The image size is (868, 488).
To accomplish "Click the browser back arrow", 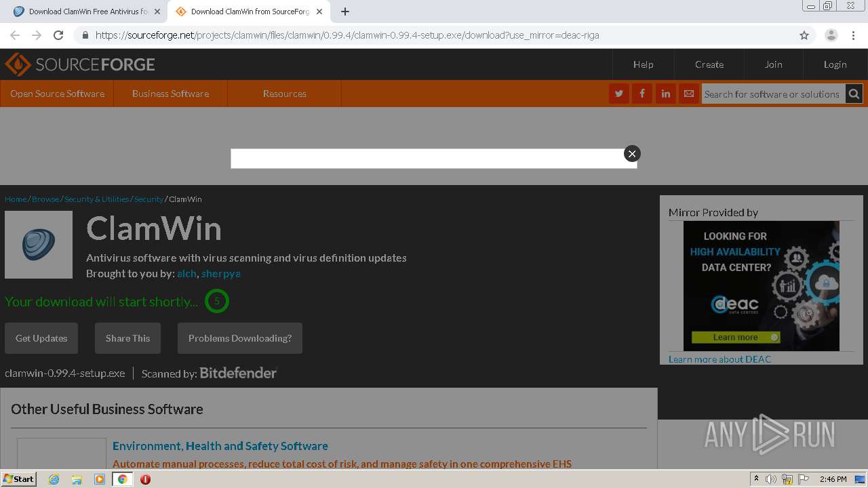I will point(15,35).
